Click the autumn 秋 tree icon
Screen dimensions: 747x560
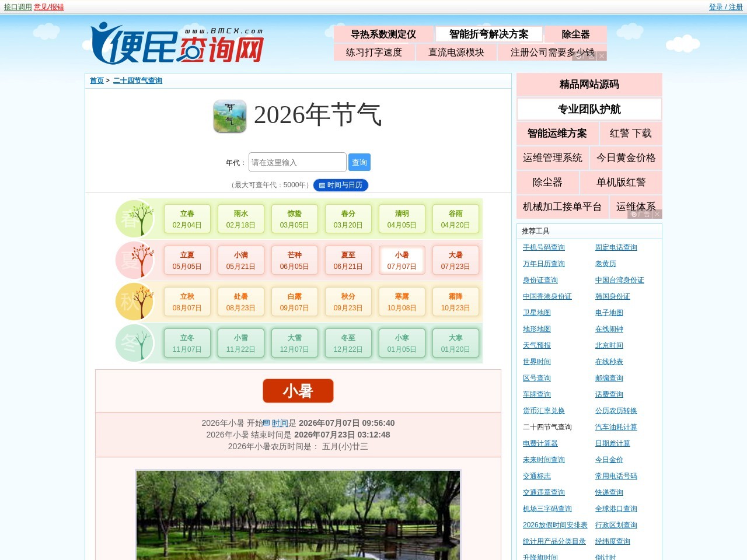(x=135, y=302)
